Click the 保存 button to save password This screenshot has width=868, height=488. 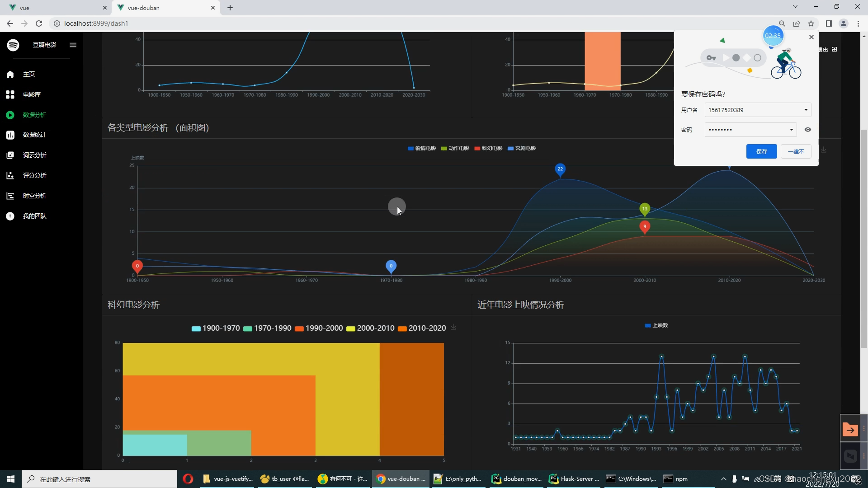pyautogui.click(x=761, y=151)
